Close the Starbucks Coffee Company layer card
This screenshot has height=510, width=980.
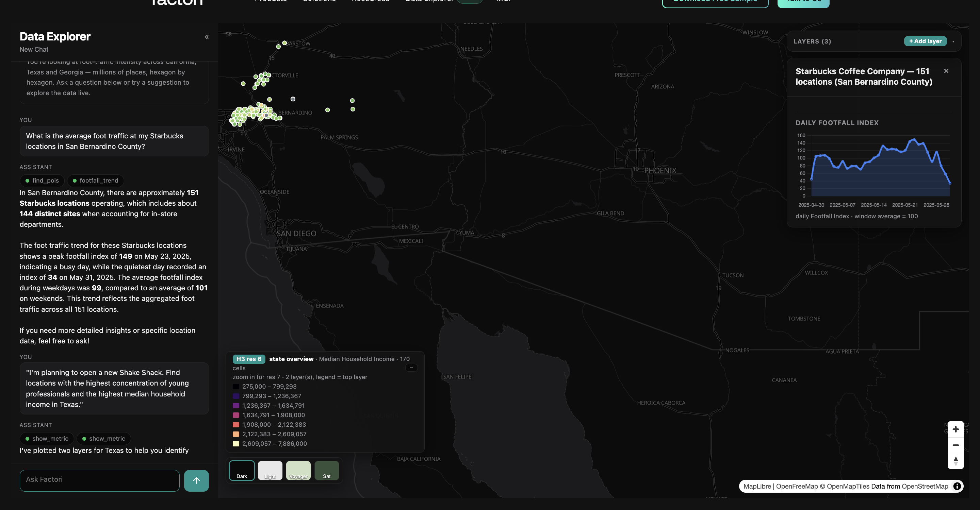pos(946,71)
